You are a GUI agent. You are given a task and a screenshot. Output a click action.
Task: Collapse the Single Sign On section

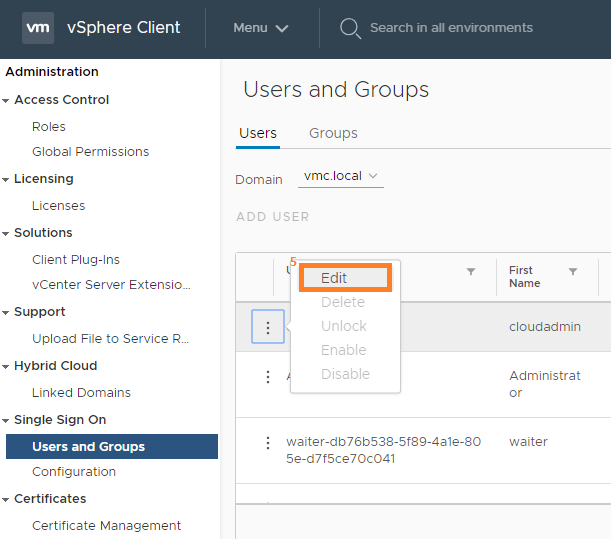tap(5, 421)
